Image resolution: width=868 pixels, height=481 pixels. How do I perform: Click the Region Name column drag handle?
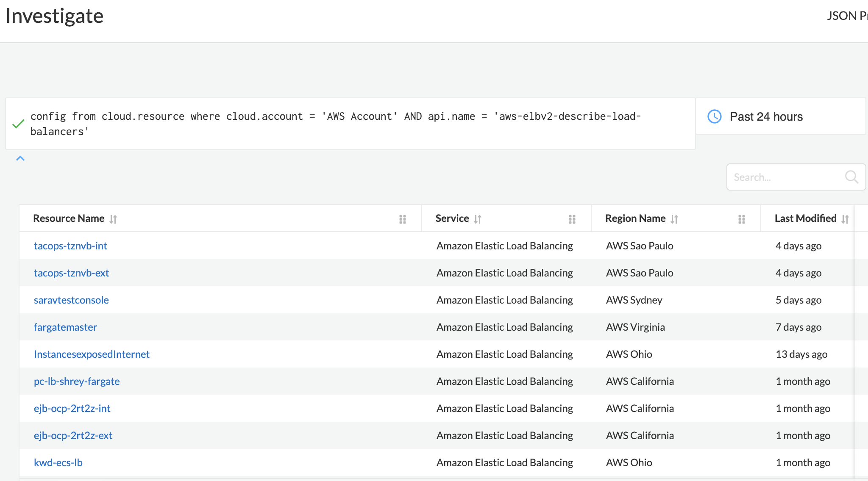[742, 219]
